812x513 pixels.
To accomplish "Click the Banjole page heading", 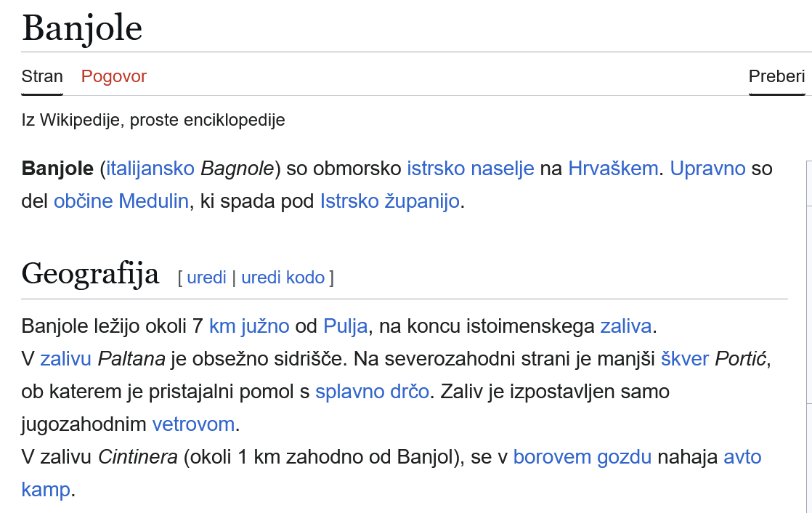I will click(x=82, y=28).
